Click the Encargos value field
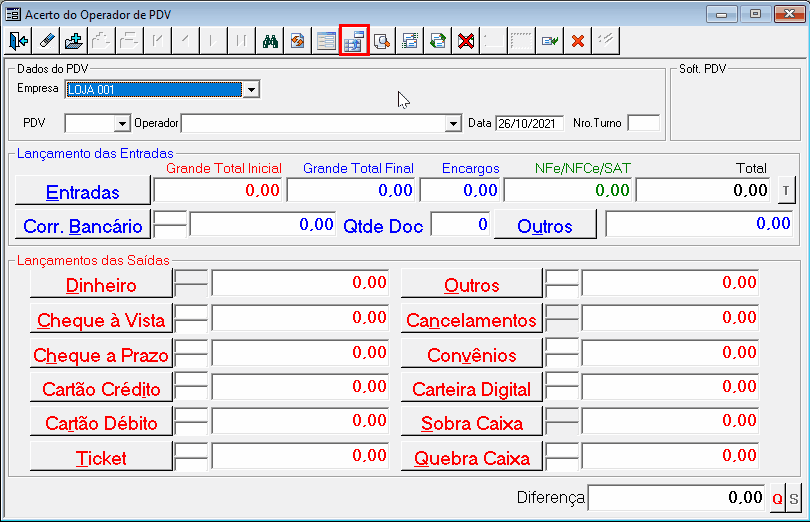Screen dimensions: 810x522 (460, 190)
